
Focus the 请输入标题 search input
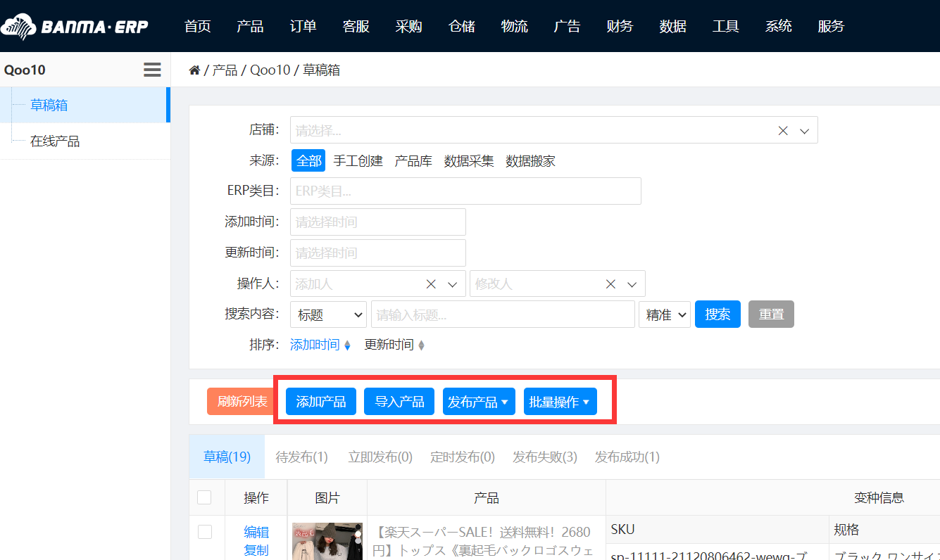(x=503, y=314)
